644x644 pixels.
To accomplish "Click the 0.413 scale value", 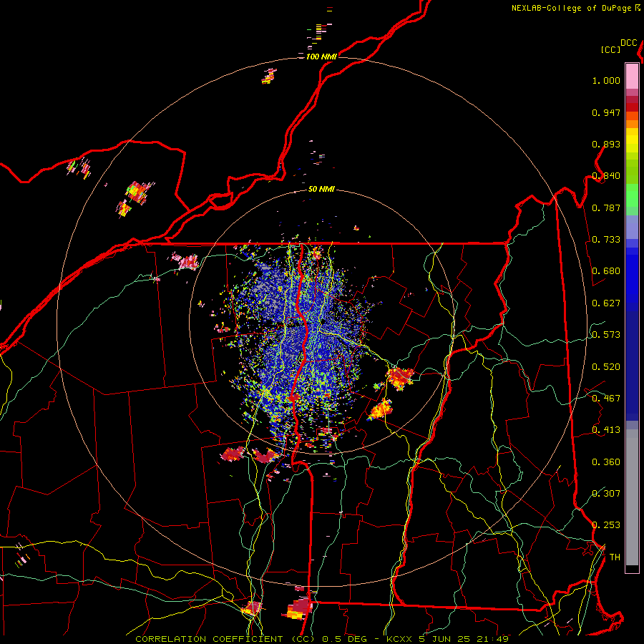I will click(x=606, y=430).
